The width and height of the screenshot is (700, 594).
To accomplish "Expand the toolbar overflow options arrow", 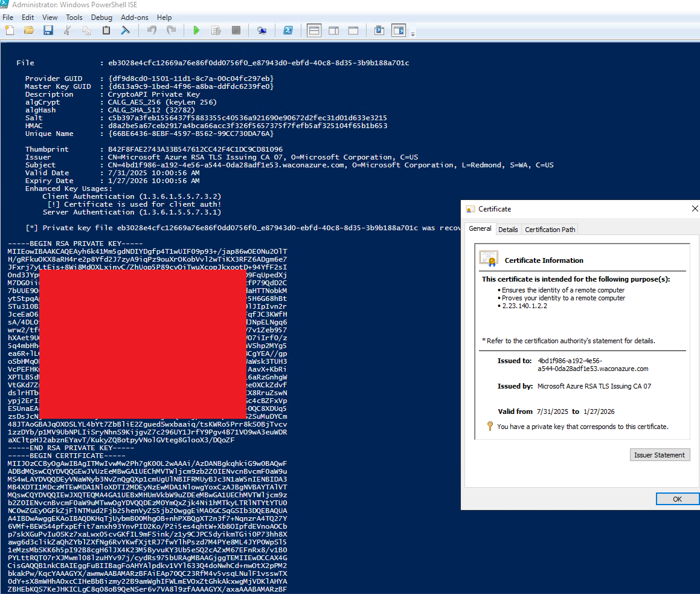I will (413, 33).
